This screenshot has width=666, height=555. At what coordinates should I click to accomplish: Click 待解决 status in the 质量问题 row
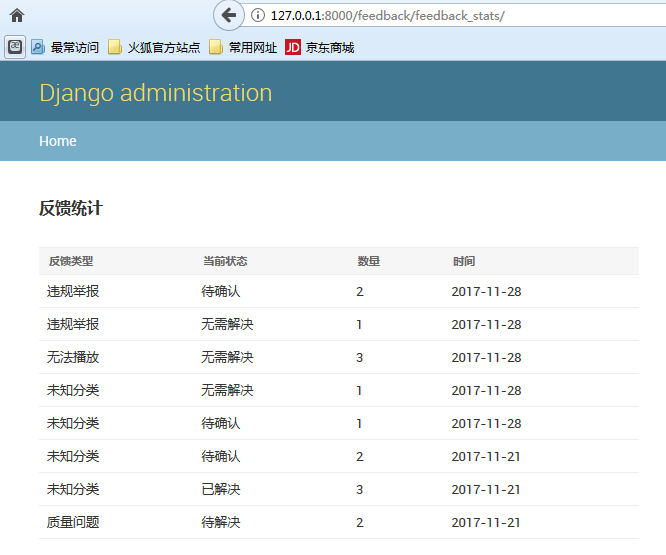coord(221,522)
